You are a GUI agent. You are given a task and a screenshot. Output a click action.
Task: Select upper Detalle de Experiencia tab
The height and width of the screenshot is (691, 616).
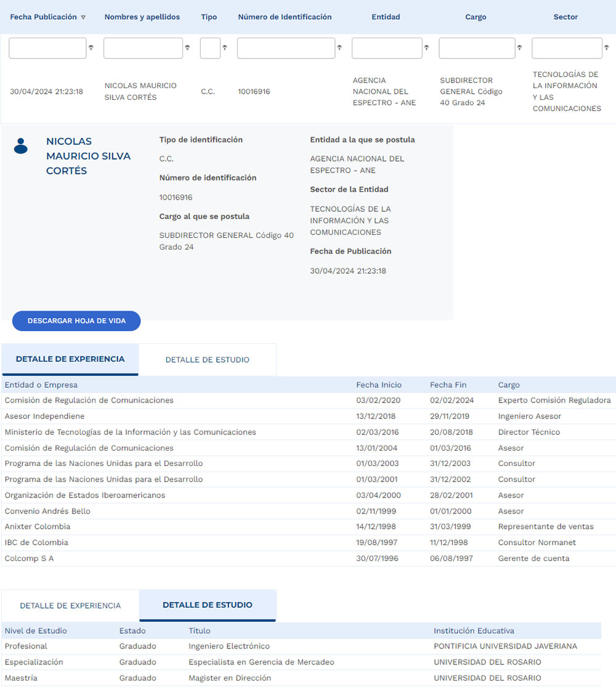[70, 359]
